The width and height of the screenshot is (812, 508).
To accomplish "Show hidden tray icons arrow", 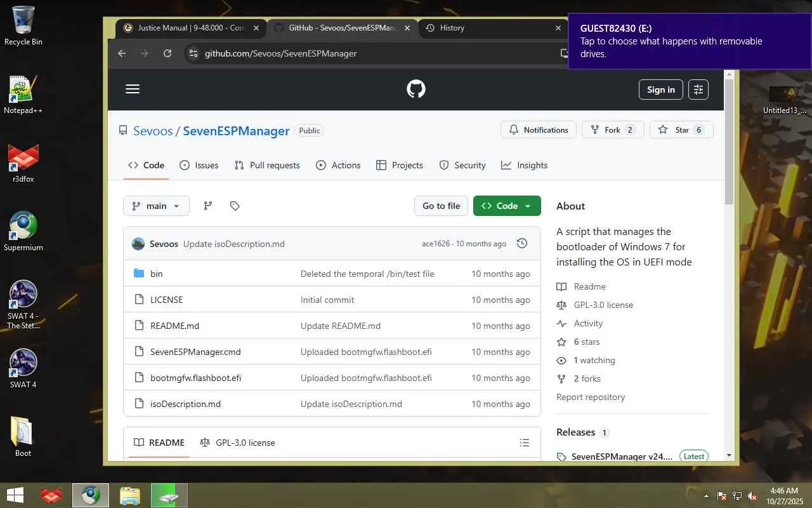I will pyautogui.click(x=706, y=496).
